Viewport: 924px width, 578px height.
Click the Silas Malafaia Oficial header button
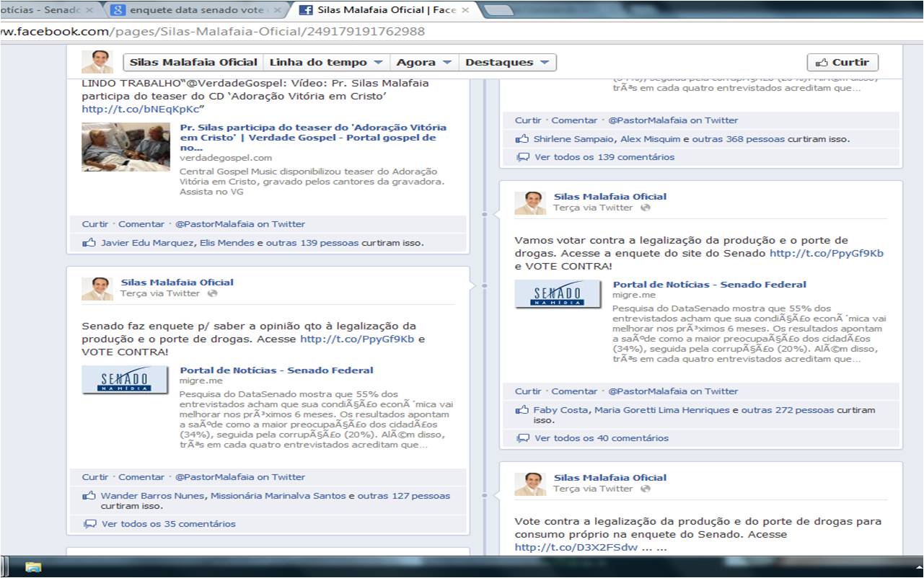(193, 62)
